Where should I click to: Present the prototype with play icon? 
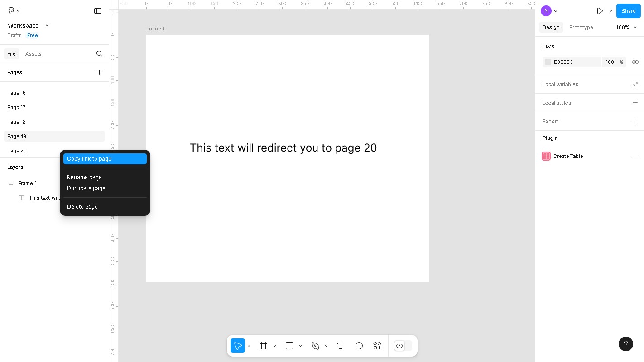click(x=600, y=11)
